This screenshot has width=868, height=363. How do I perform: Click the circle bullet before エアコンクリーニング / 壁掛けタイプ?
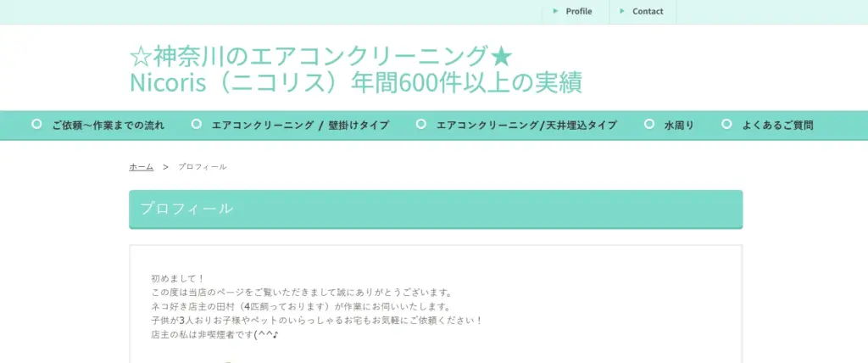(197, 125)
